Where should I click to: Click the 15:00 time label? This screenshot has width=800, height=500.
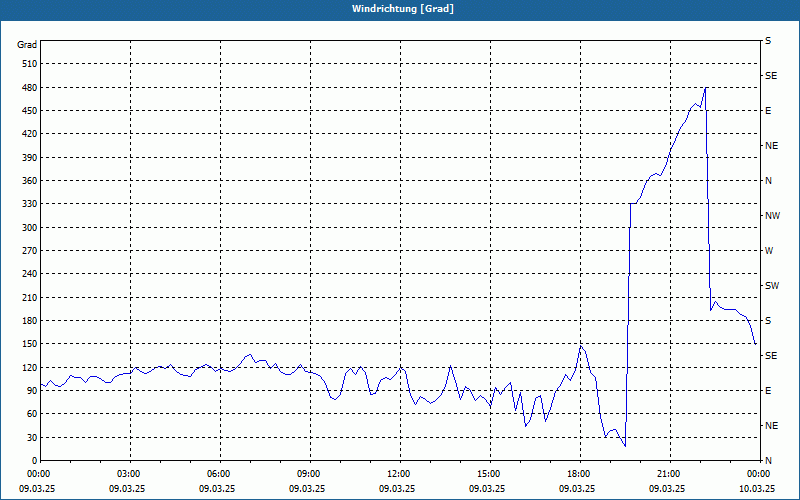(x=490, y=474)
